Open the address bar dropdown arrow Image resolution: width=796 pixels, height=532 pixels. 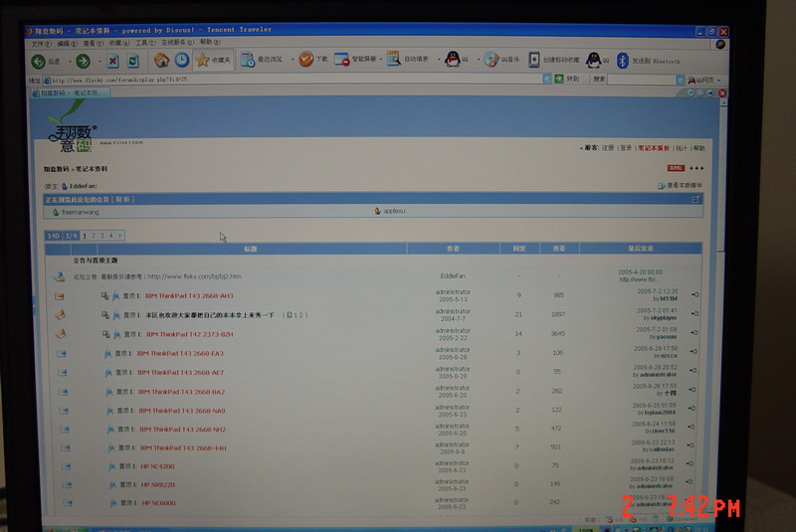(547, 79)
